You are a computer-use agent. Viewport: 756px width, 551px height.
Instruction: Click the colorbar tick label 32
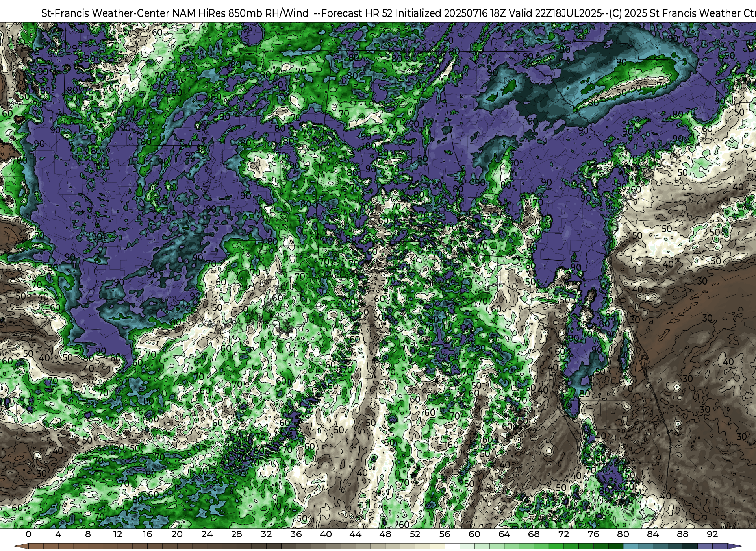point(266,534)
